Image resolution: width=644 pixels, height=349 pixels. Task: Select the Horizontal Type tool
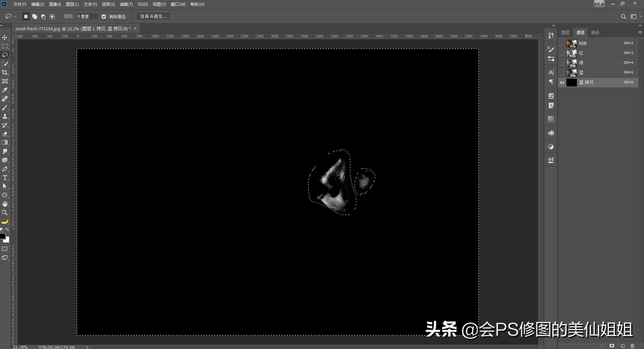5,178
